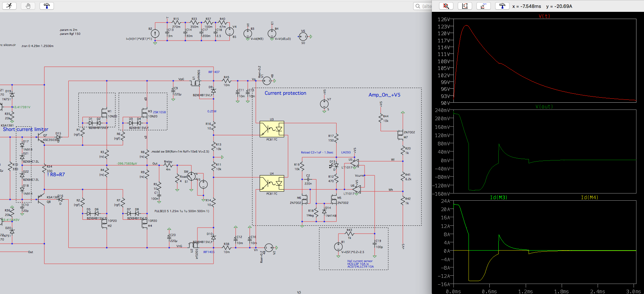Select the V7 voltage source symbol
644x294 pixels.
coord(324,104)
